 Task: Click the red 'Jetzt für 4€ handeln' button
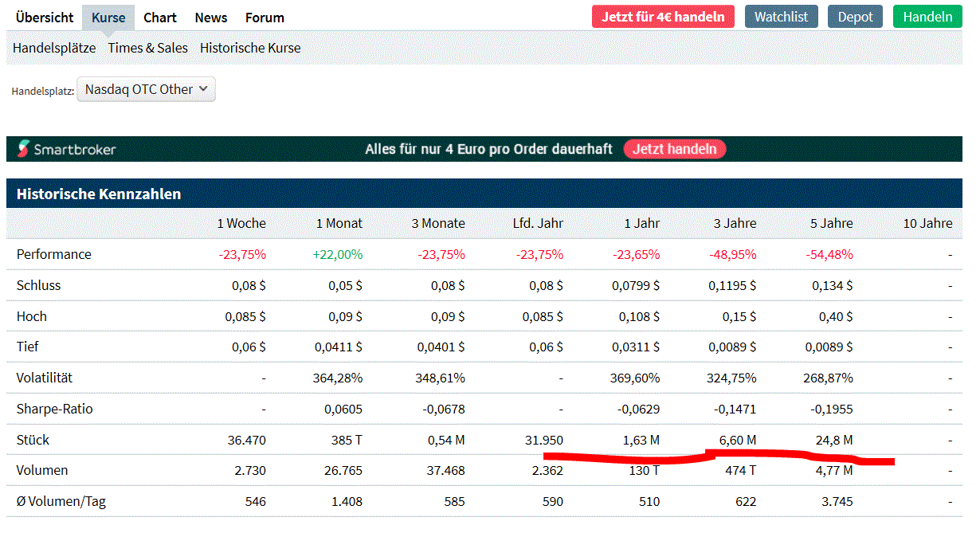point(663,17)
